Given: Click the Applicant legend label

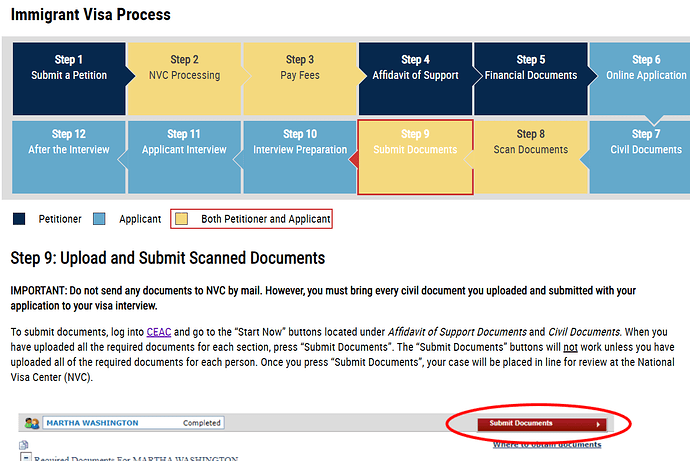Looking at the screenshot, I should pyautogui.click(x=140, y=219).
